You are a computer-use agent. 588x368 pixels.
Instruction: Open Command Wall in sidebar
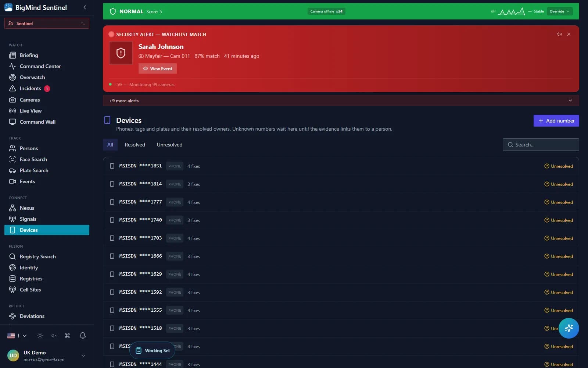47,122
